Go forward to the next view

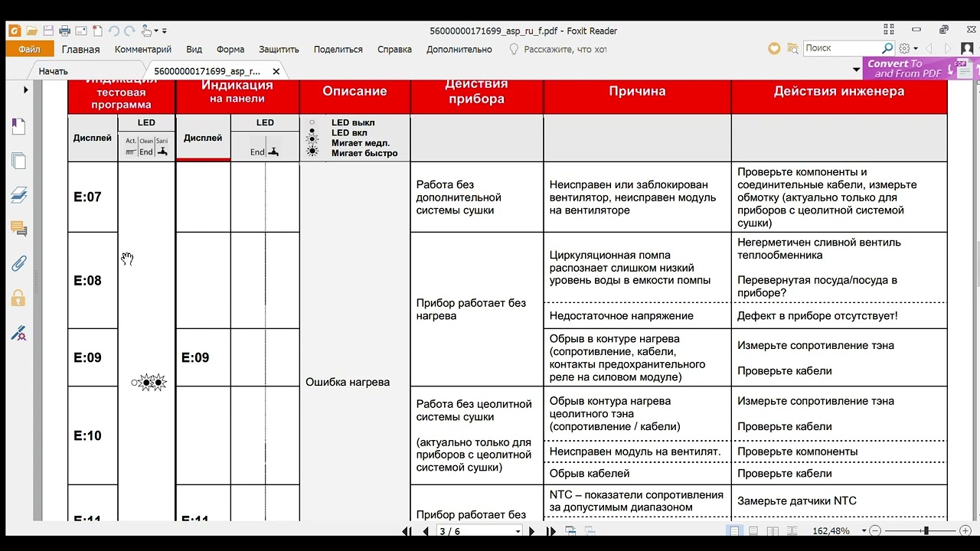(x=590, y=530)
